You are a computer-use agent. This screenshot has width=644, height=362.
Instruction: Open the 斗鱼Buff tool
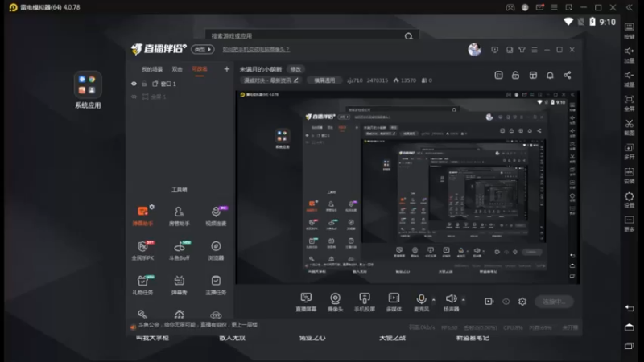pos(179,250)
